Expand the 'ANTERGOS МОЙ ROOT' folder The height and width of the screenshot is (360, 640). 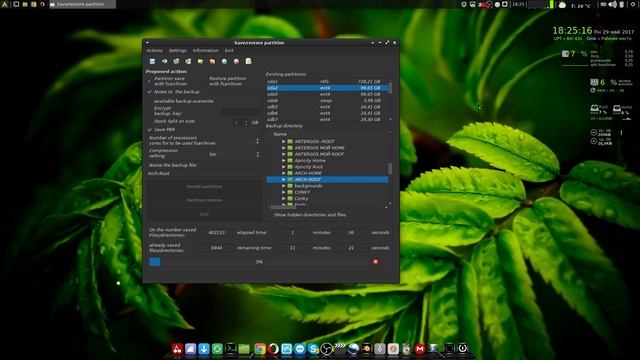[x=283, y=154]
